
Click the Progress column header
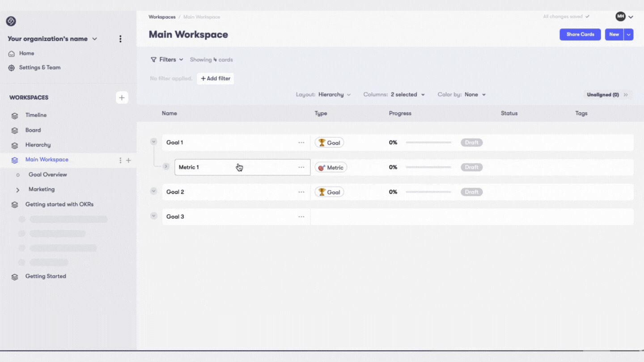(400, 114)
